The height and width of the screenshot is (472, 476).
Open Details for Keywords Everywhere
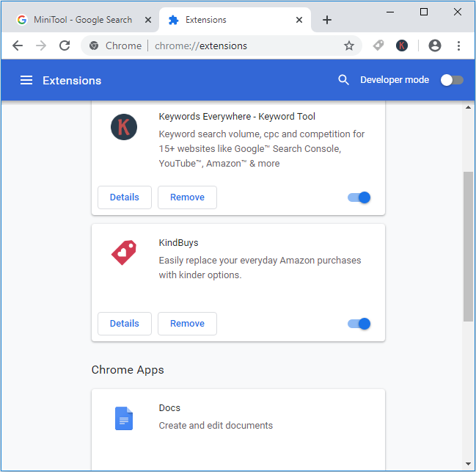(x=125, y=197)
